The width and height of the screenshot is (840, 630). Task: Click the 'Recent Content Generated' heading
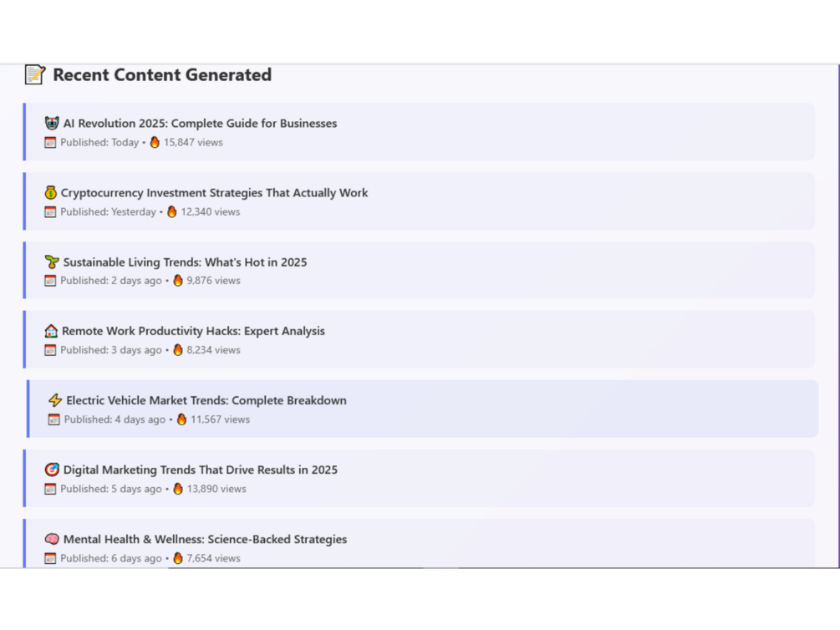coord(162,75)
